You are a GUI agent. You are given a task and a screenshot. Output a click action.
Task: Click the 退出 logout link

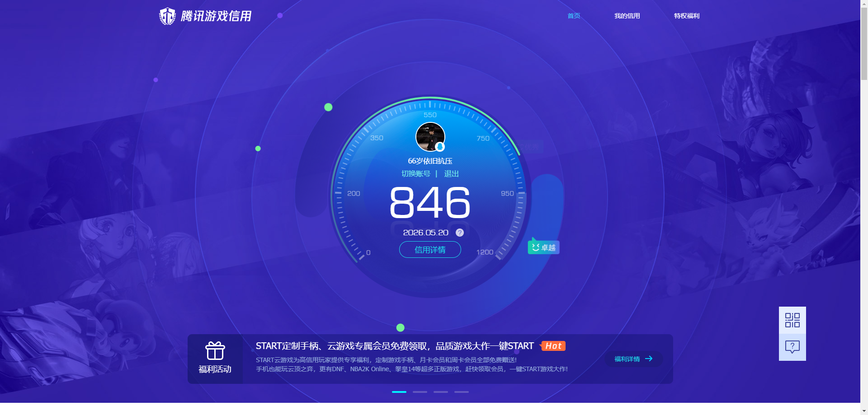click(x=452, y=174)
